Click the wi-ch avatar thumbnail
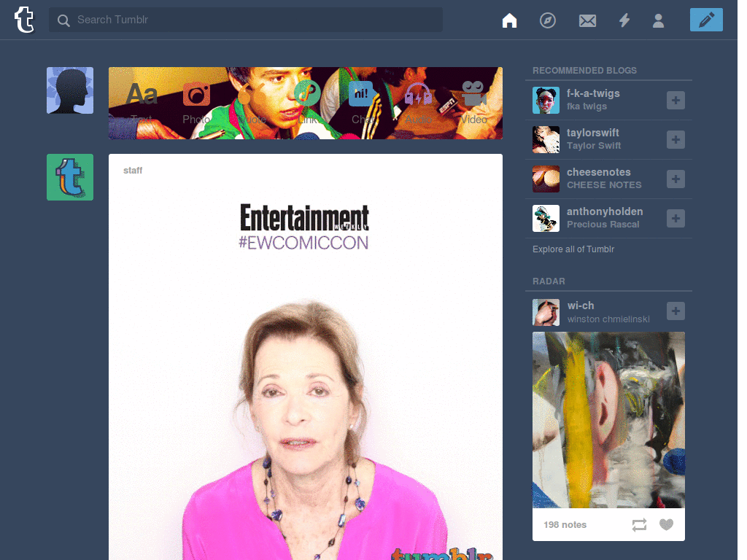The image size is (747, 560). point(546,312)
